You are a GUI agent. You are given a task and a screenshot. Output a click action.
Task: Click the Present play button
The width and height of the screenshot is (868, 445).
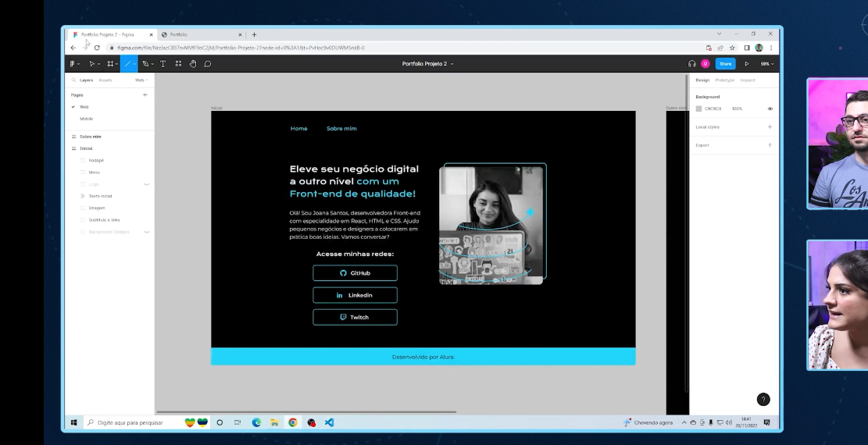coord(746,64)
